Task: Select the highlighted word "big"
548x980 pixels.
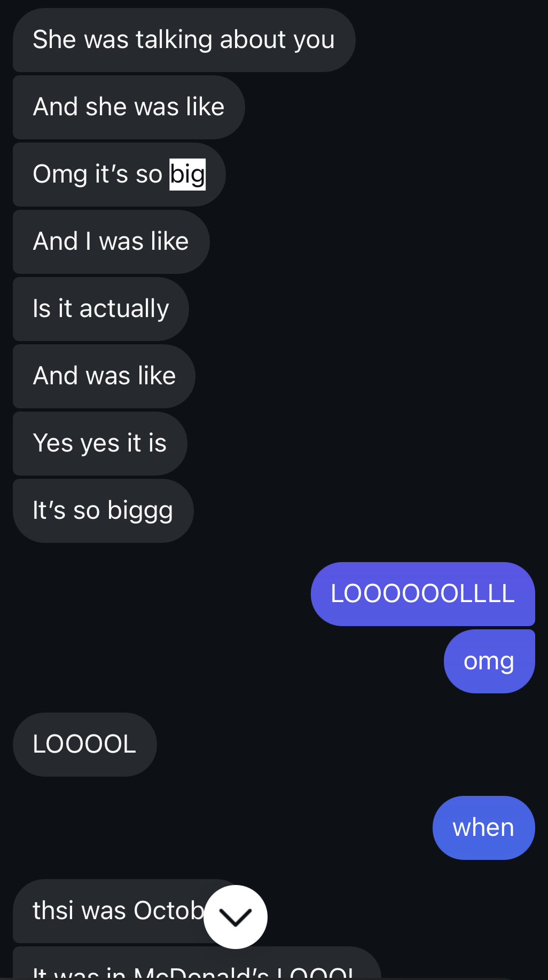Action: [187, 175]
